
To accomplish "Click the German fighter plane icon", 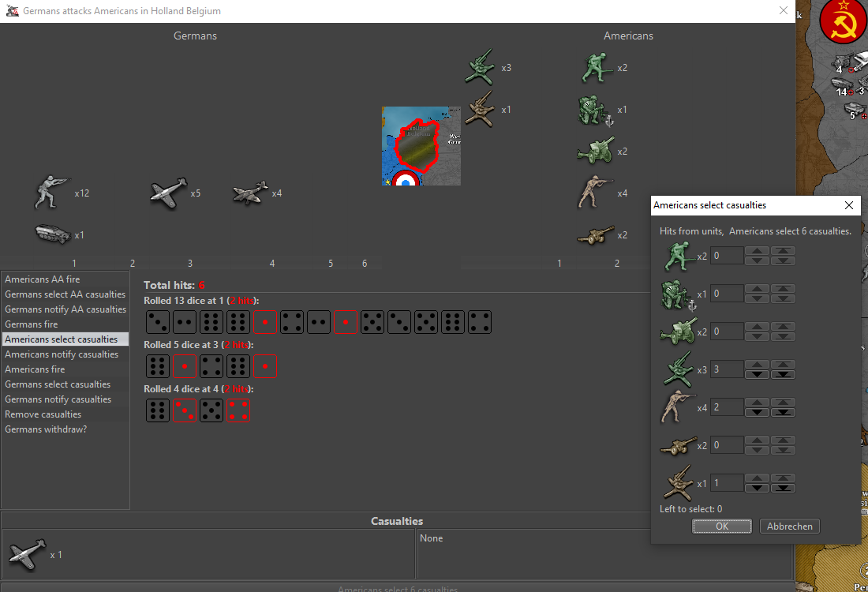I will (168, 193).
